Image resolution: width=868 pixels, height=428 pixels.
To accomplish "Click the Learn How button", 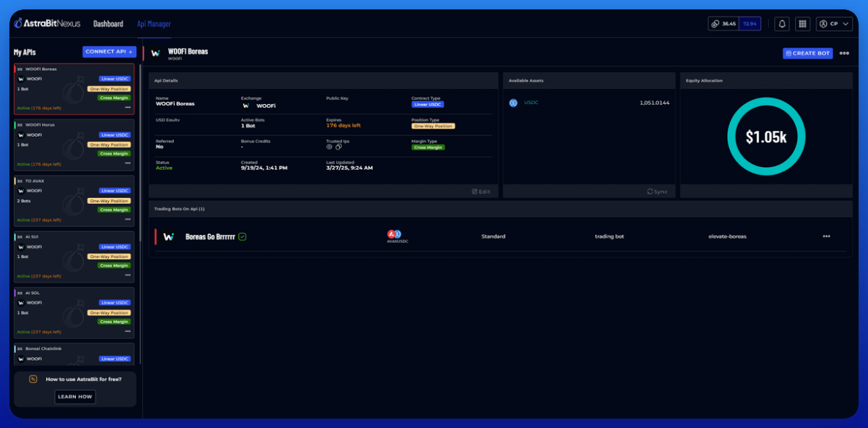I will click(x=75, y=397).
